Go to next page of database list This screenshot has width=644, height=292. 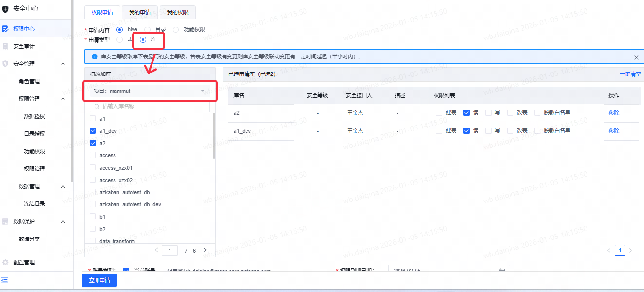point(205,250)
